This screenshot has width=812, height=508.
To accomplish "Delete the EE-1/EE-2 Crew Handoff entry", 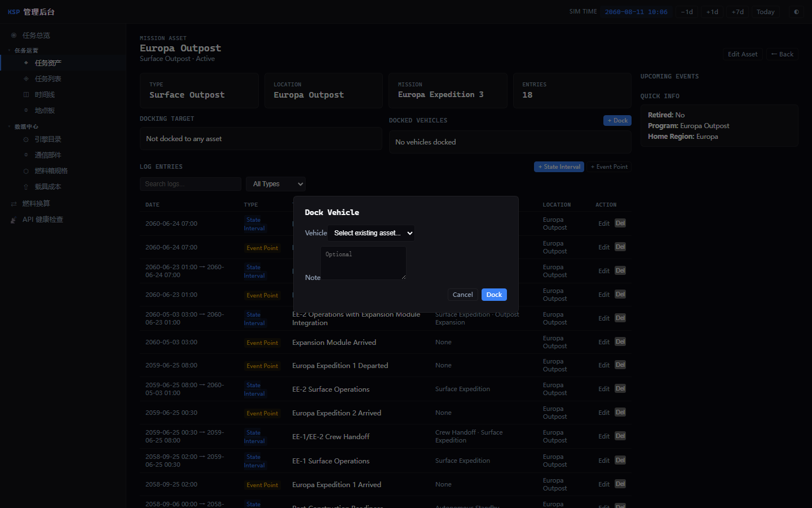I will pos(620,436).
